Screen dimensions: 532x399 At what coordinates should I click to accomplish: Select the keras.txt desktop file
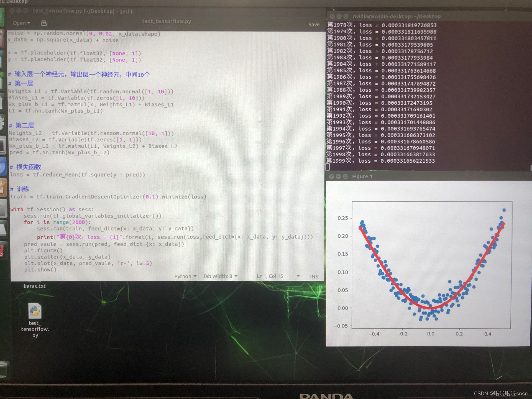[x=35, y=286]
